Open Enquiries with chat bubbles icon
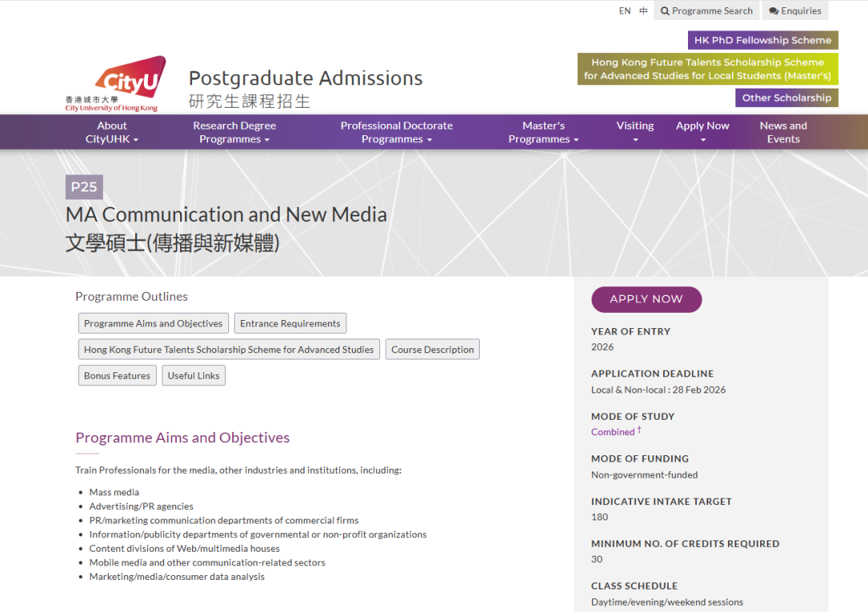Image resolution: width=868 pixels, height=612 pixels. 795,11
